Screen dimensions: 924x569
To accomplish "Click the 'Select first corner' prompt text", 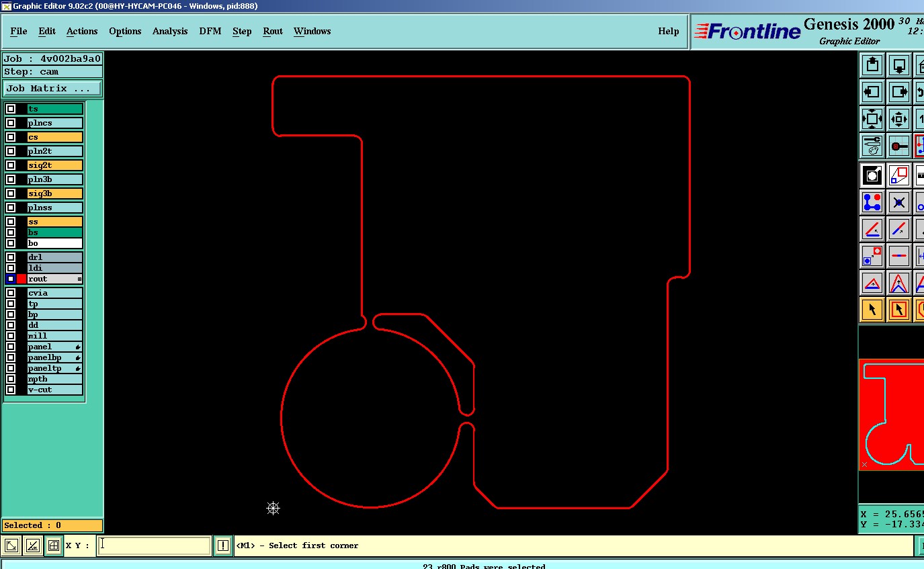I will (x=313, y=545).
